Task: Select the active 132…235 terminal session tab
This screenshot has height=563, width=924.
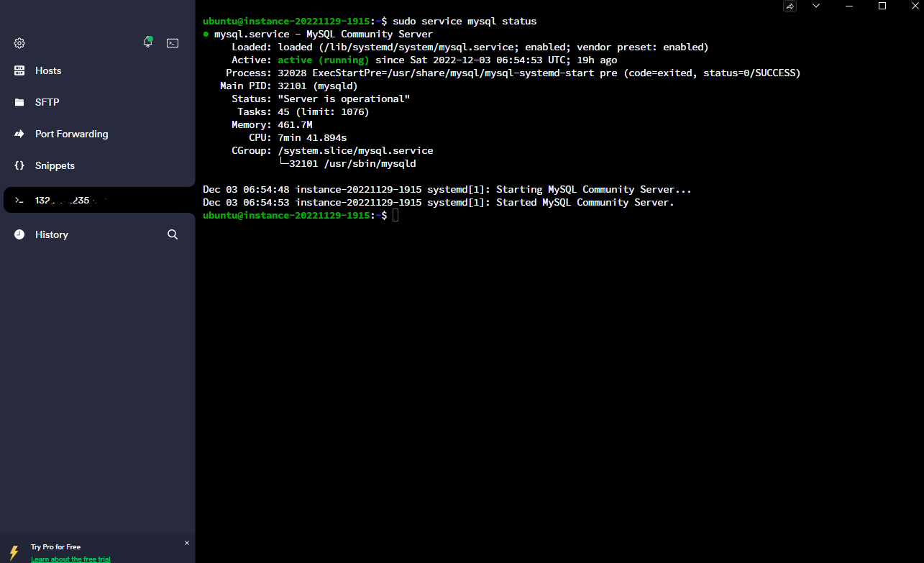Action: (x=99, y=200)
